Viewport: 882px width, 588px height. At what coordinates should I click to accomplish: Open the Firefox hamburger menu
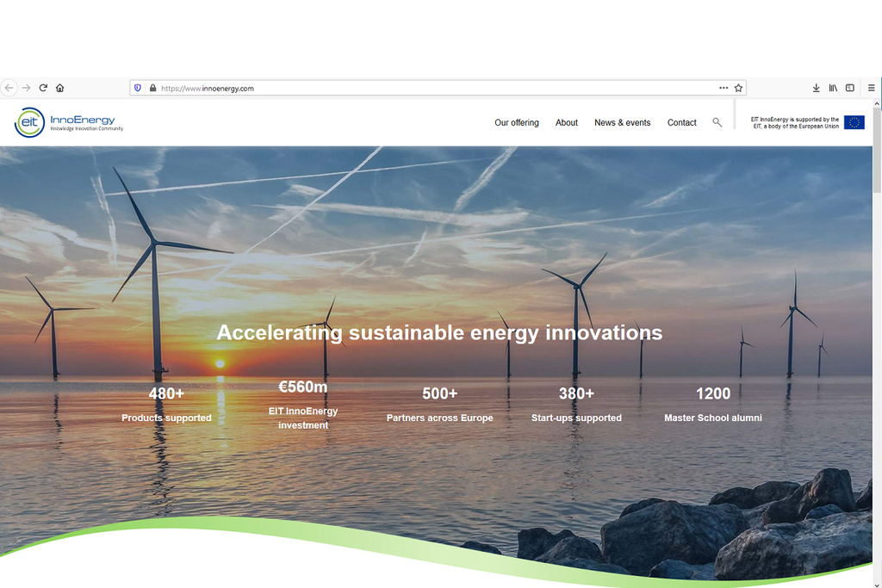point(872,88)
